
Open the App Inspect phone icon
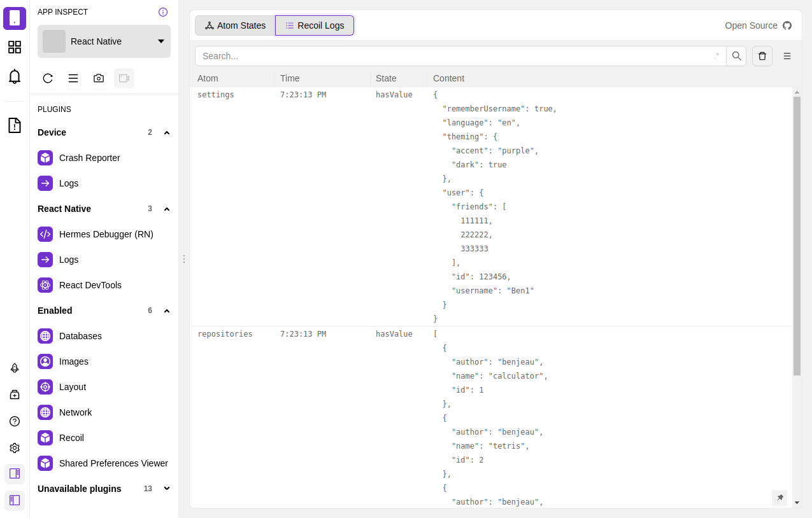15,18
